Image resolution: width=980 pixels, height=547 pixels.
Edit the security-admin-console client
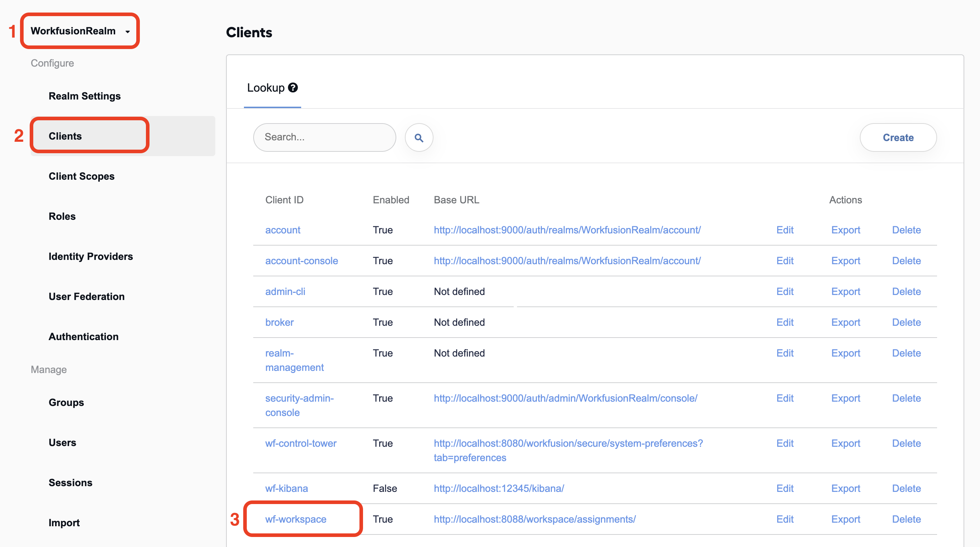(x=784, y=398)
